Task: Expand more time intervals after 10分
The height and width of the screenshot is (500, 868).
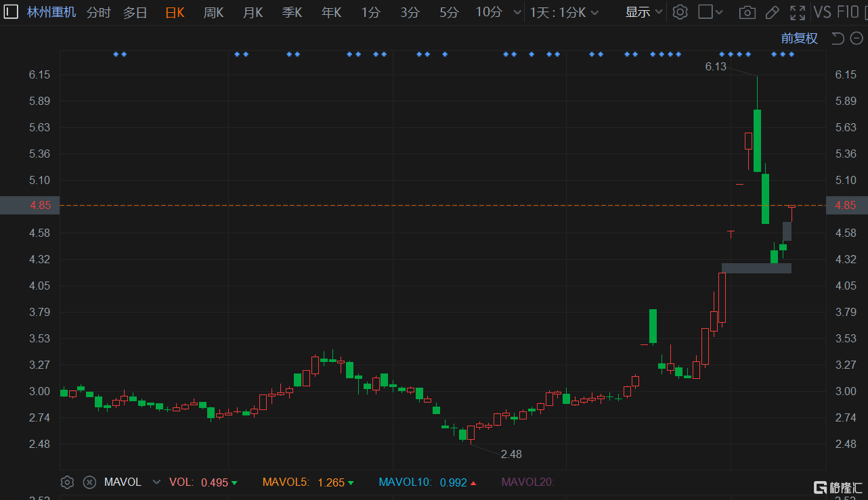Action: (x=518, y=12)
